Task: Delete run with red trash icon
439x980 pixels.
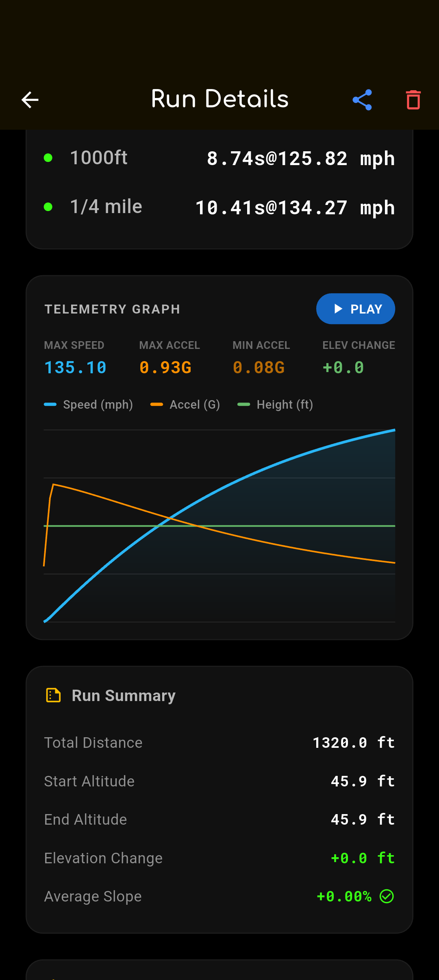Action: coord(413,100)
